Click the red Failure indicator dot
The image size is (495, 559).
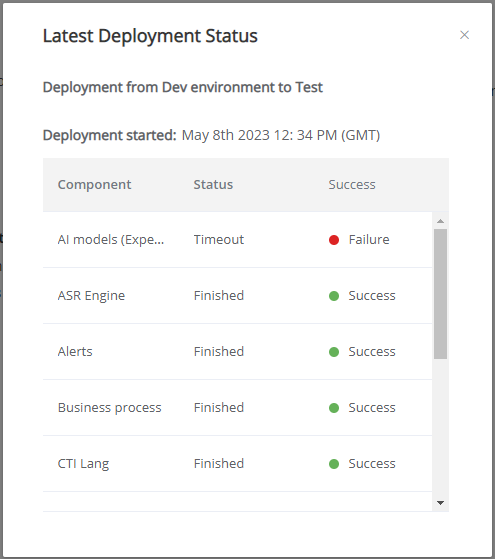coord(334,240)
